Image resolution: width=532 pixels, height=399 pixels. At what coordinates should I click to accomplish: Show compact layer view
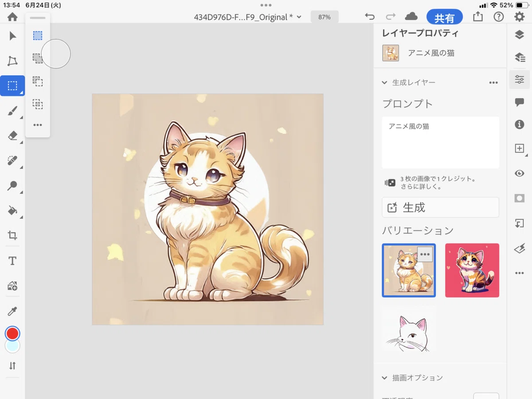point(520,35)
